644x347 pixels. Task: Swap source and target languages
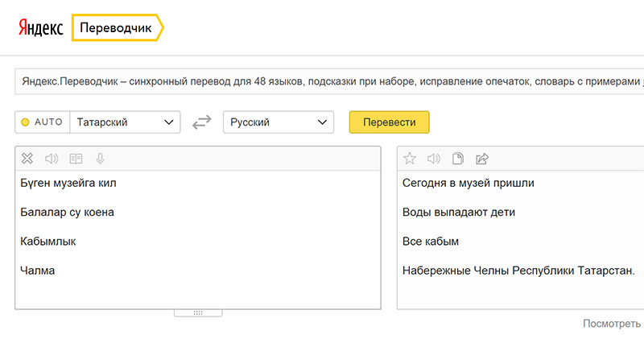[x=202, y=122]
